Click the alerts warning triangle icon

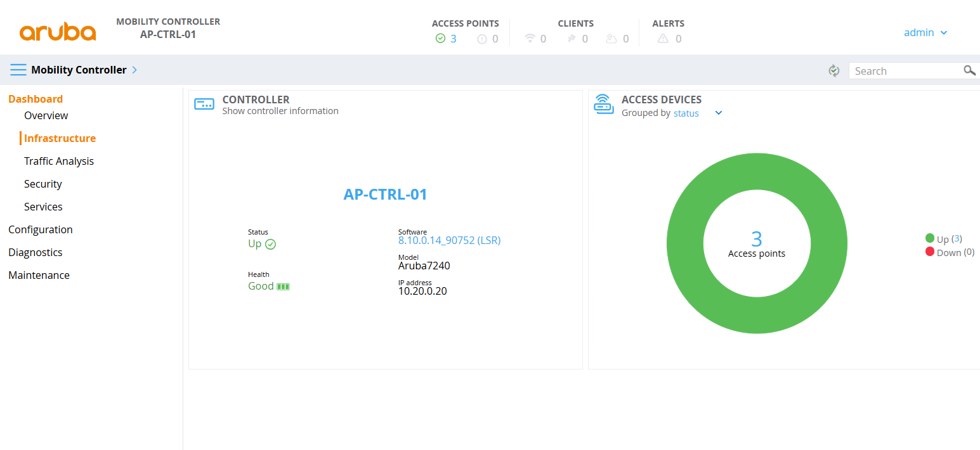tap(663, 38)
